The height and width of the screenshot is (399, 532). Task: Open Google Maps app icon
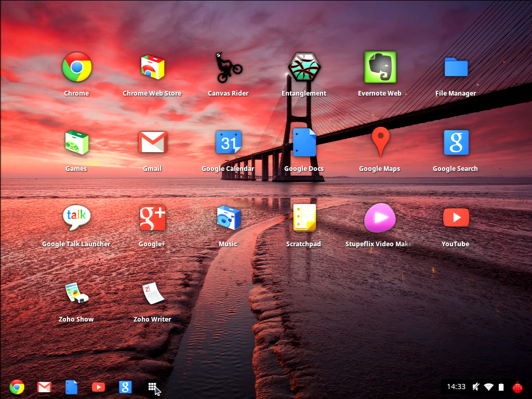[x=380, y=143]
